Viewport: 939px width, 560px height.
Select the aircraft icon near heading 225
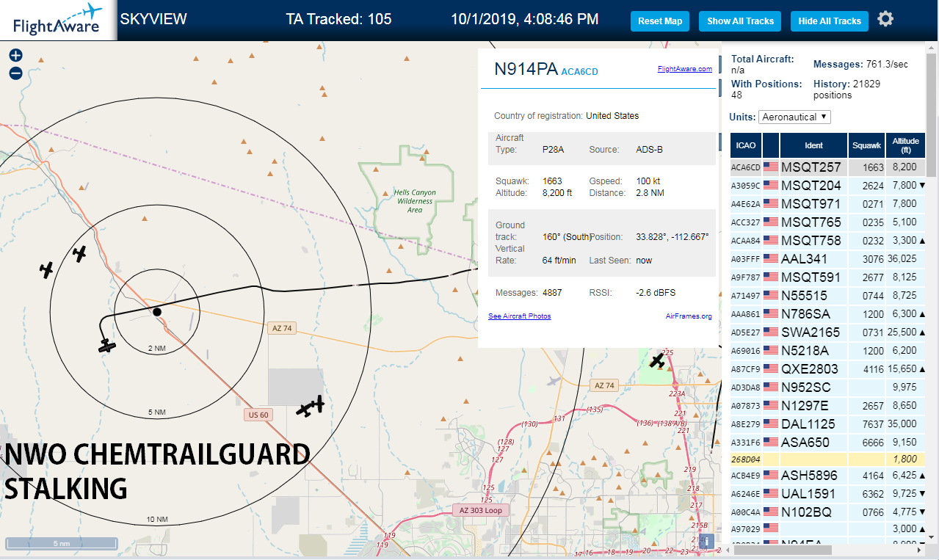tap(657, 361)
